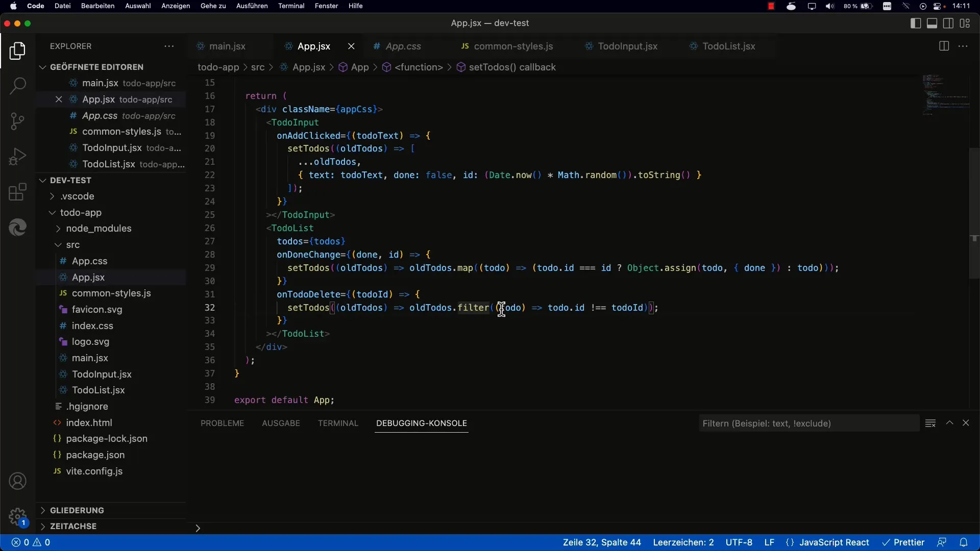Open the Ausführen menu

(252, 6)
